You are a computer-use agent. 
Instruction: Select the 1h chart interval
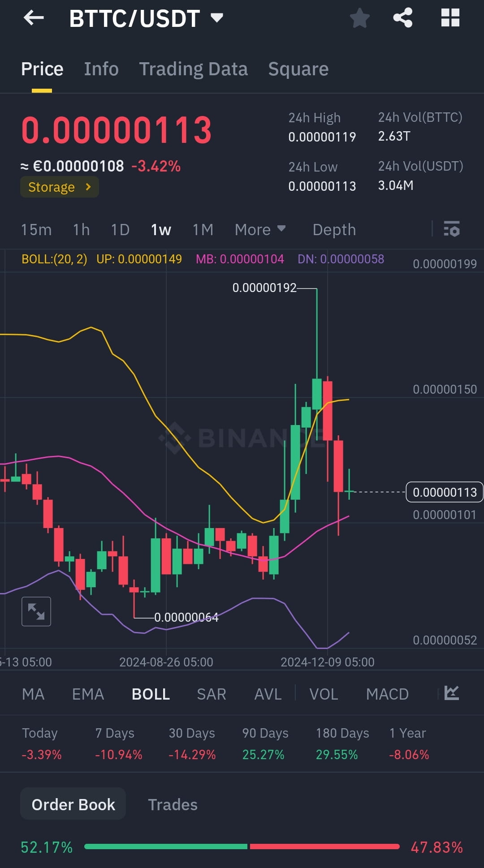[x=81, y=230]
